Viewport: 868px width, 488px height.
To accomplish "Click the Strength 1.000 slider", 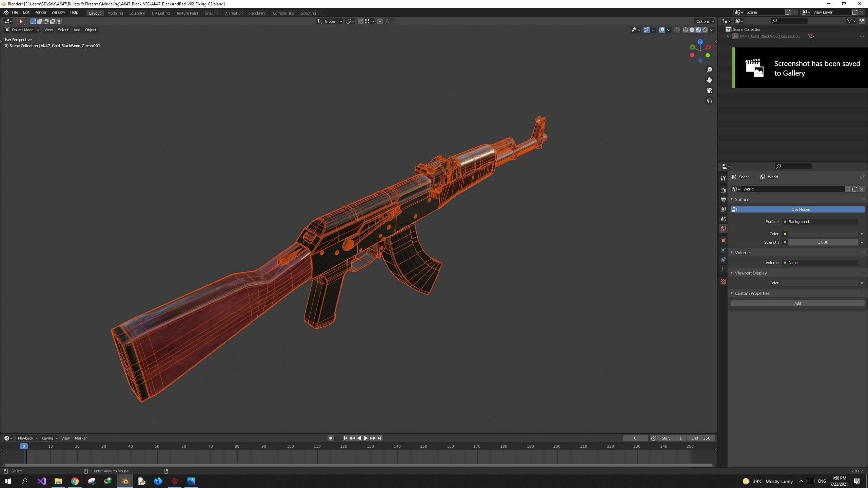I will point(823,242).
